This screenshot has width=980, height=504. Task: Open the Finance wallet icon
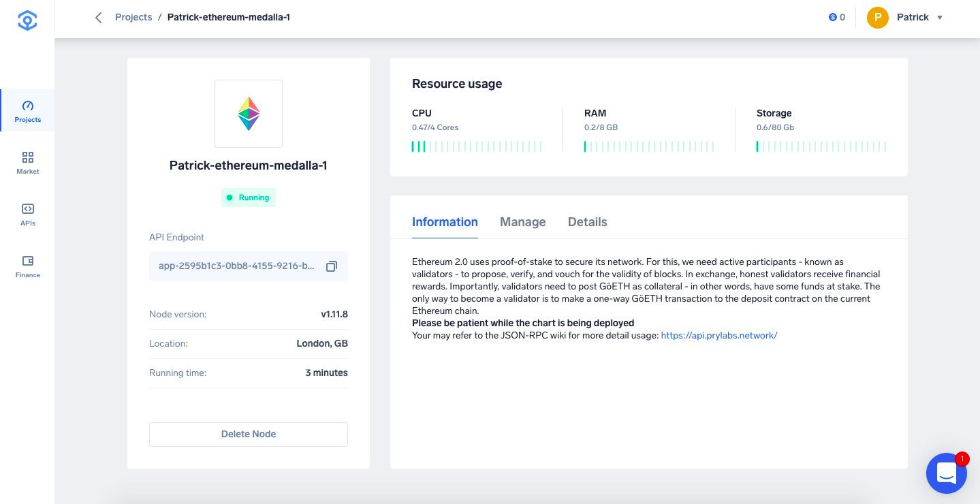[x=28, y=261]
